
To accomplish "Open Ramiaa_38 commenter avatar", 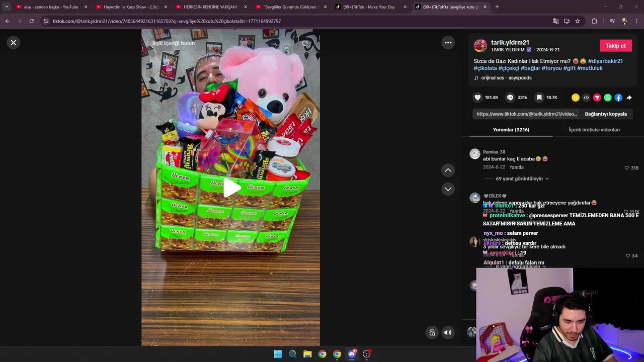I will (x=475, y=154).
